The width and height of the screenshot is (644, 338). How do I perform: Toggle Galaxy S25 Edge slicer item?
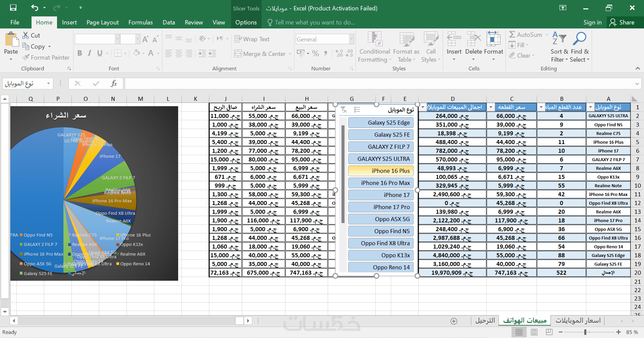381,123
